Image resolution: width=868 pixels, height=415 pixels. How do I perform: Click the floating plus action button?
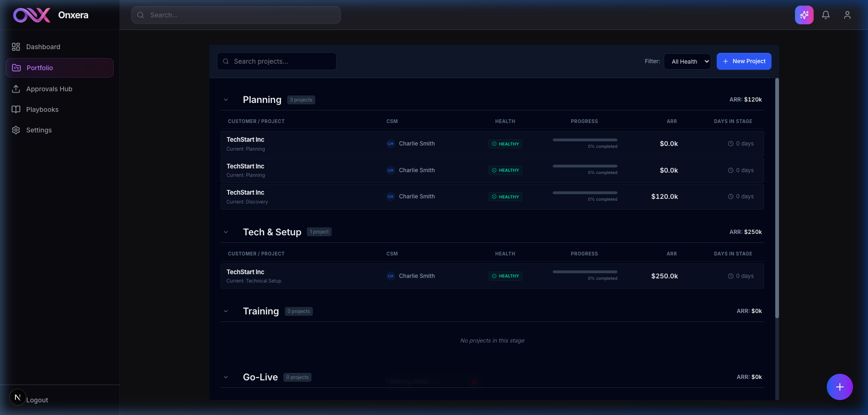(x=839, y=387)
